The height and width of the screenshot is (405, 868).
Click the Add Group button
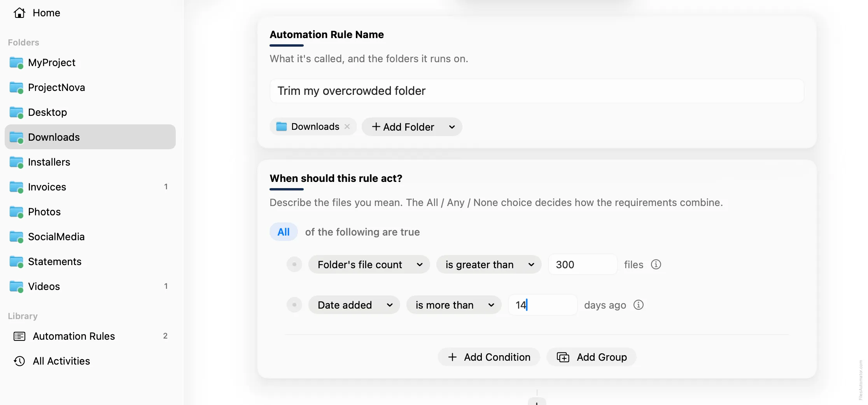591,357
